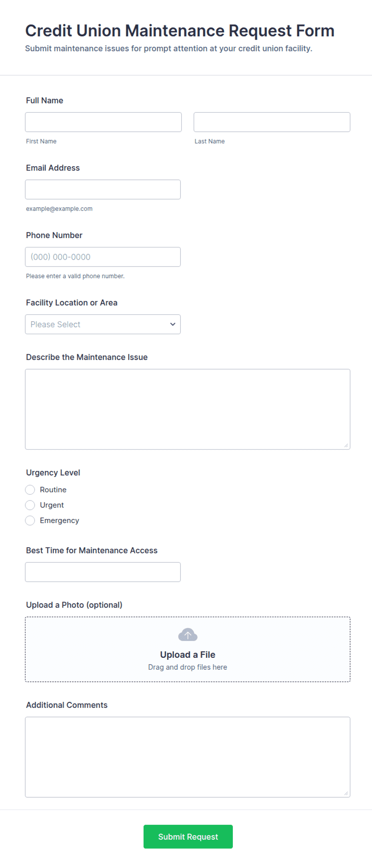372x868 pixels.
Task: Click the Facility Location dropdown chevron arrow
Action: pos(173,324)
